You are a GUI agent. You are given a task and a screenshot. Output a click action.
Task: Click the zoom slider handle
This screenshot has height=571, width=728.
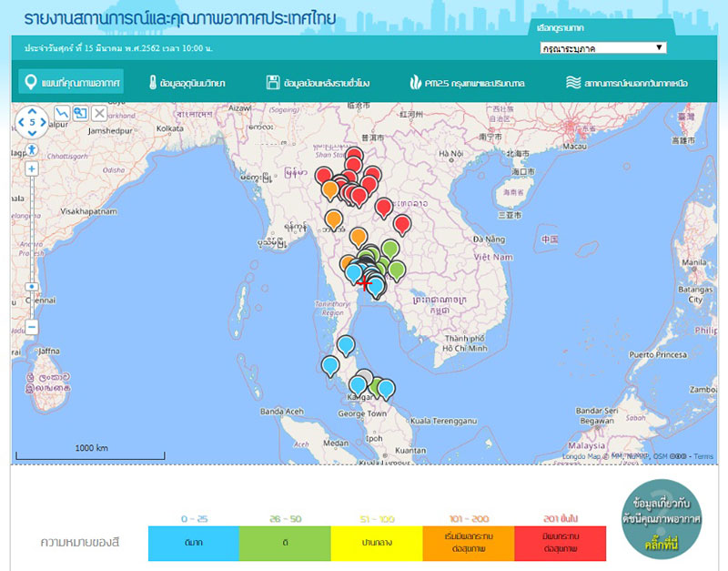click(32, 285)
